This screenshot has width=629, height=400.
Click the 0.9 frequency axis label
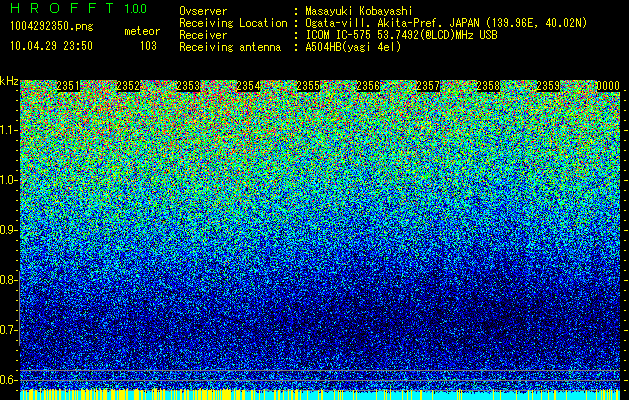pyautogui.click(x=7, y=230)
